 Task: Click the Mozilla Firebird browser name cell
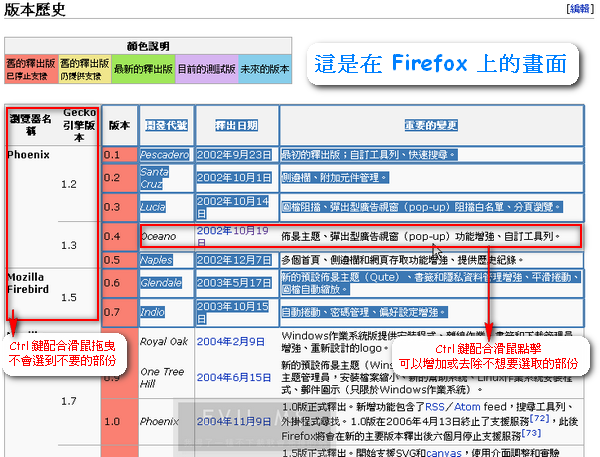click(x=28, y=283)
